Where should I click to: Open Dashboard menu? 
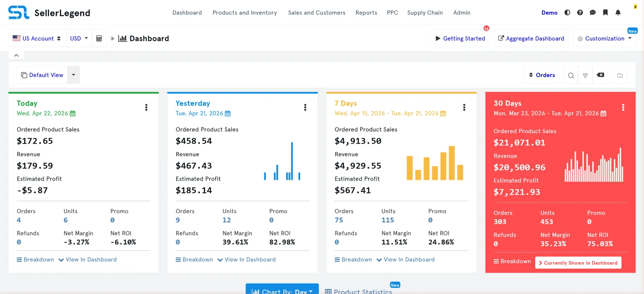click(x=187, y=13)
